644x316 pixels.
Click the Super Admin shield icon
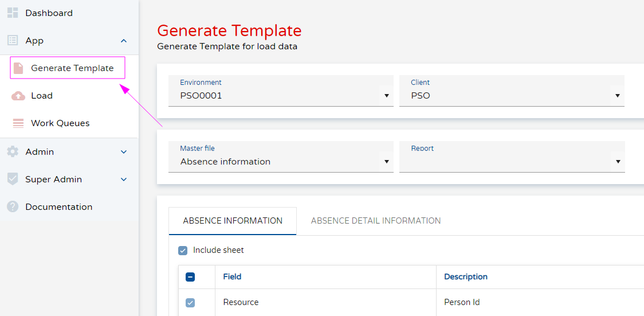[x=13, y=179]
